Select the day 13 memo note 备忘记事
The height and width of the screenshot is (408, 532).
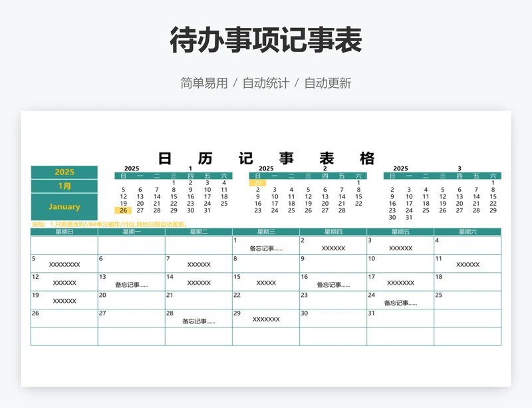tap(132, 285)
